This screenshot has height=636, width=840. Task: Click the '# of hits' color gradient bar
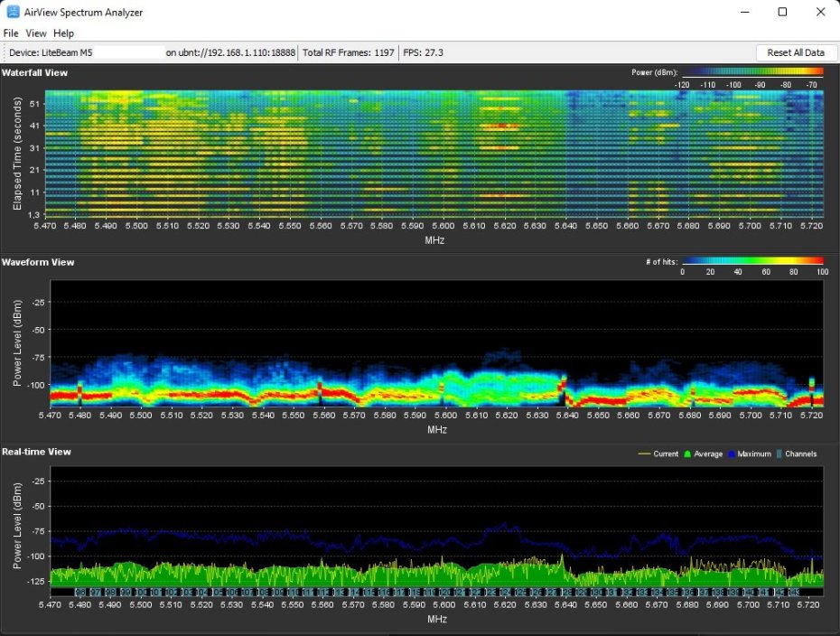coord(751,261)
